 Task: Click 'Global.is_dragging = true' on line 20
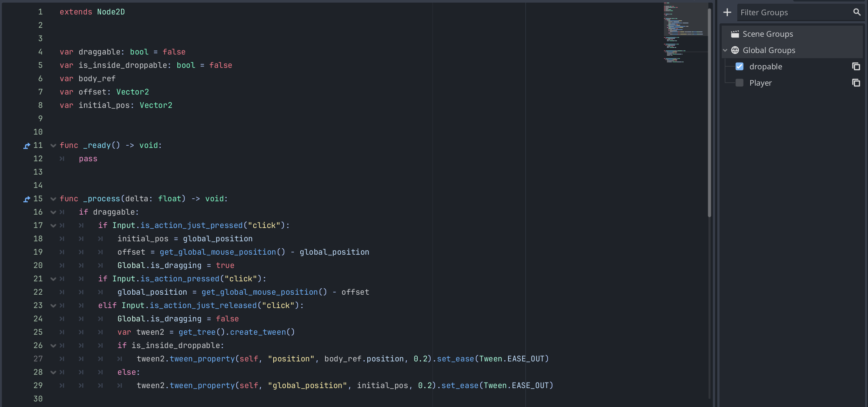click(176, 265)
